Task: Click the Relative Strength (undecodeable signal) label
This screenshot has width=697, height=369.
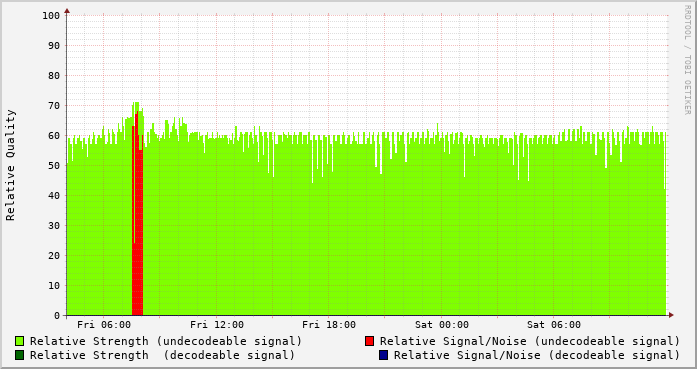Action: pyautogui.click(x=166, y=341)
